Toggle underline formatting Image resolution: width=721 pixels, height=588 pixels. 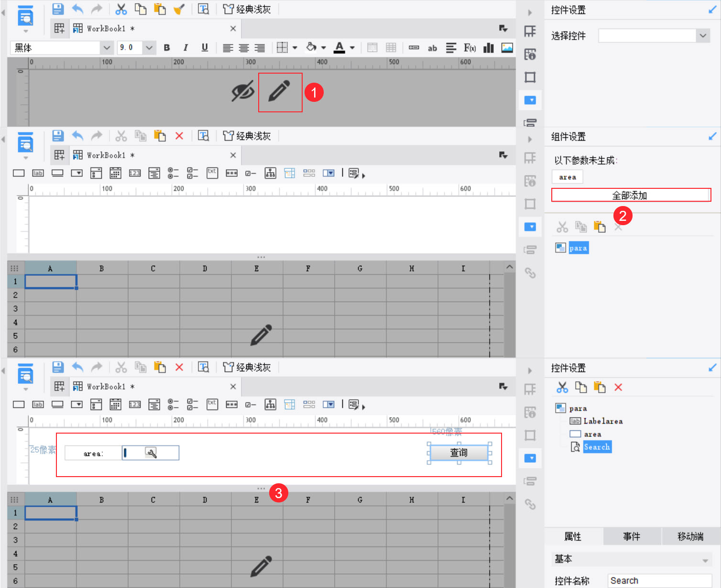point(205,48)
